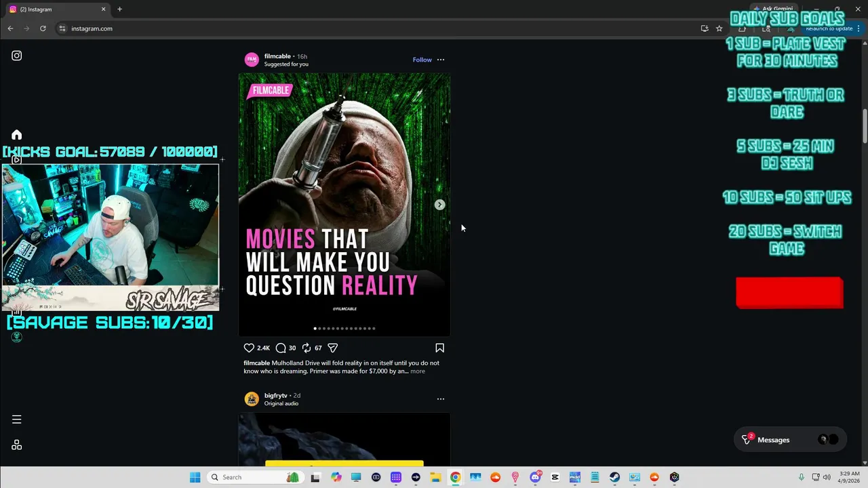The height and width of the screenshot is (488, 868).
Task: Go back with browser back arrow
Action: click(x=10, y=28)
